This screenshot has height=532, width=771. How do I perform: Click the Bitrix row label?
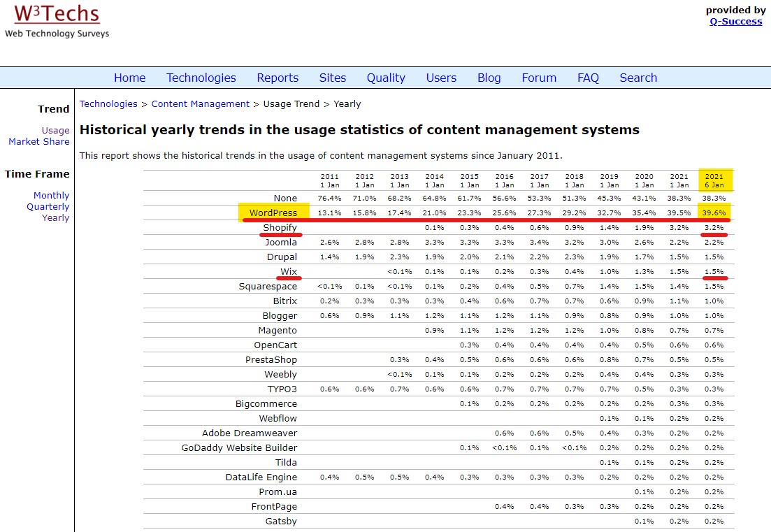(x=285, y=301)
